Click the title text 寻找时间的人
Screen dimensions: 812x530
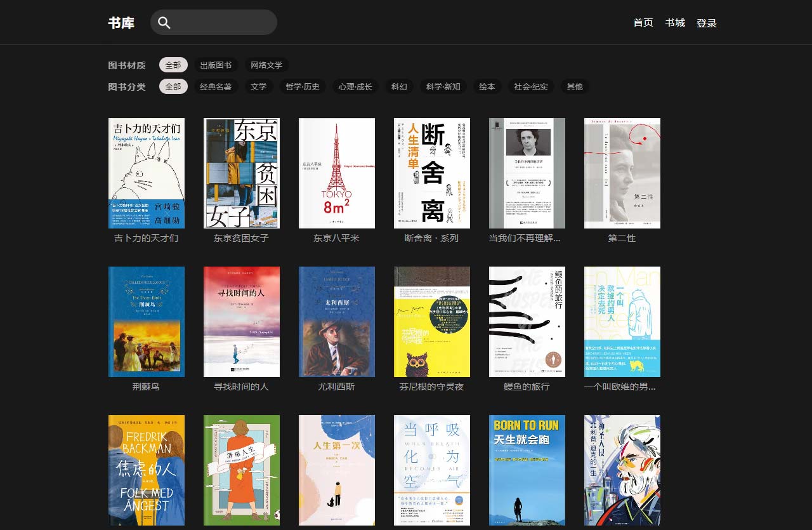point(242,387)
